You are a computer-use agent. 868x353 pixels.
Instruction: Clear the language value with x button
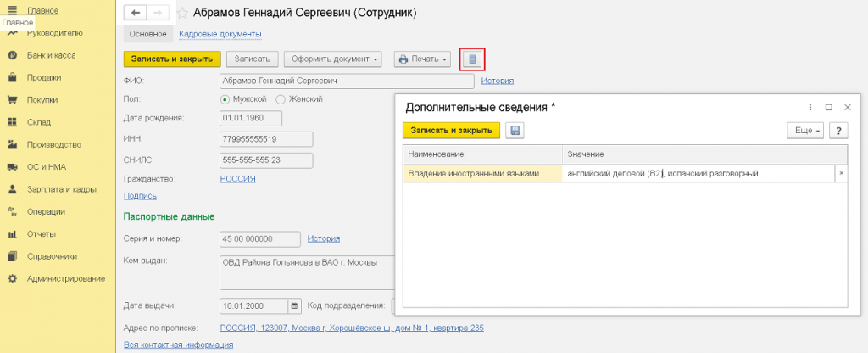841,173
